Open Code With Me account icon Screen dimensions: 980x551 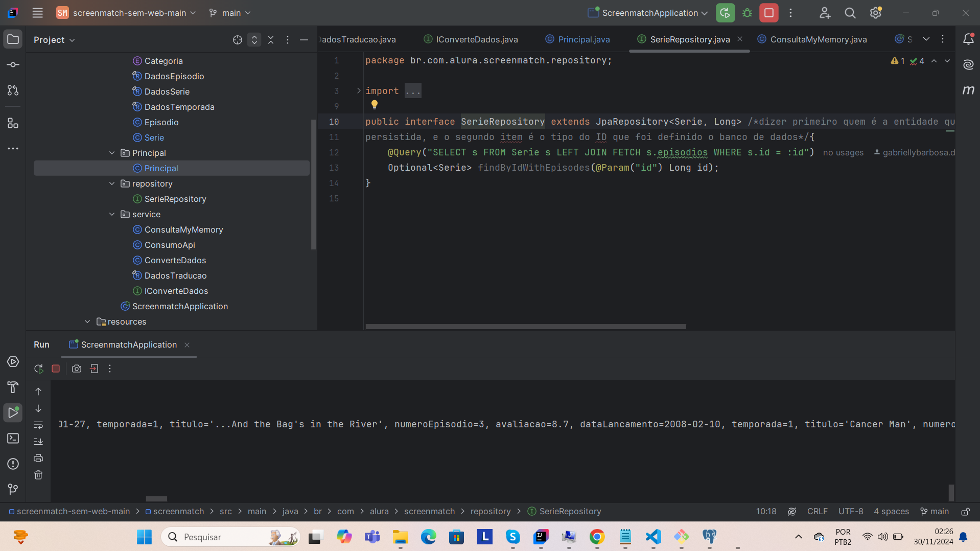click(x=825, y=13)
